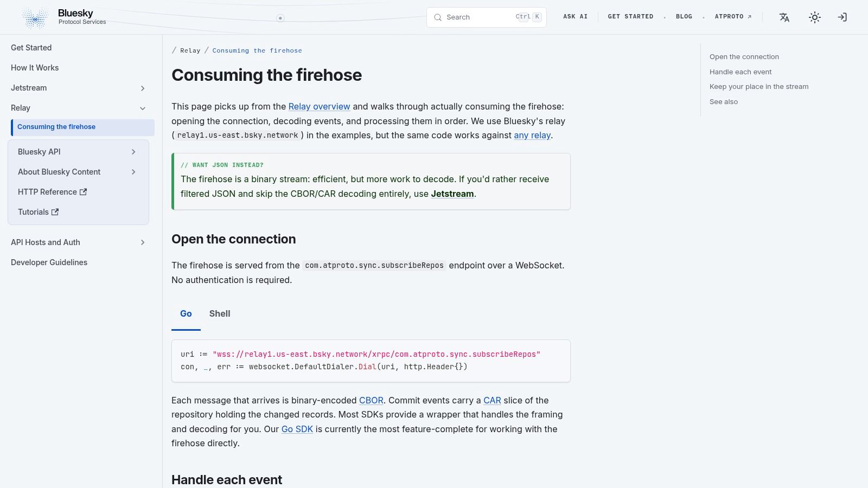868x488 pixels.
Task: Jump to Open the connection in page outline
Action: 744,57
